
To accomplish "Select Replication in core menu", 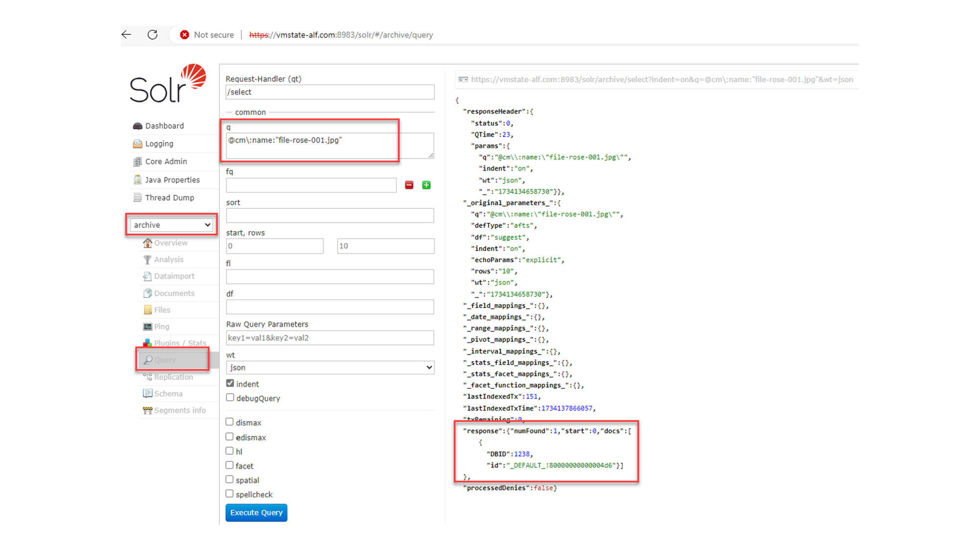I will click(x=173, y=377).
